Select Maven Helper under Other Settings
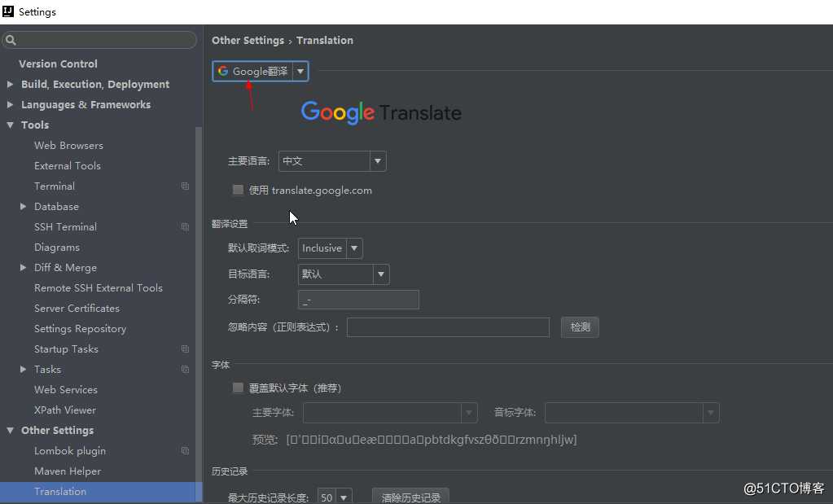This screenshot has height=504, width=833. tap(68, 471)
